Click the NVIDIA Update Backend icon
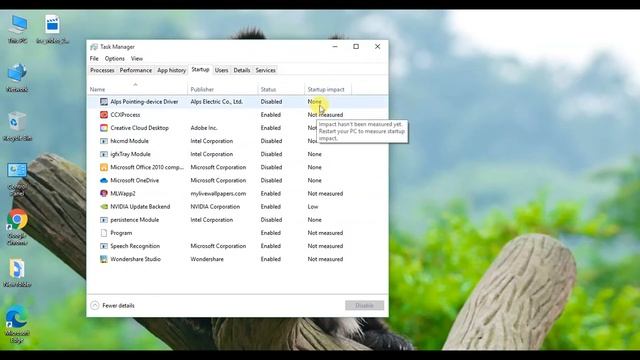 [104, 207]
